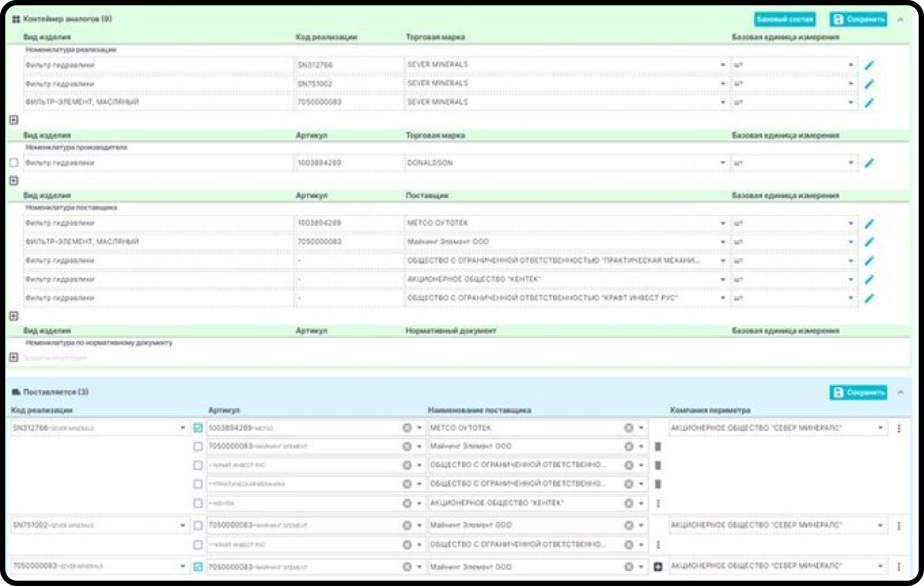Open three-dots menu on АКЦИОНЕРНОЕ ОБЩЕСТВО 'КЕНТЕК' supply row
The width and height of the screenshot is (924, 586).
pyautogui.click(x=658, y=503)
